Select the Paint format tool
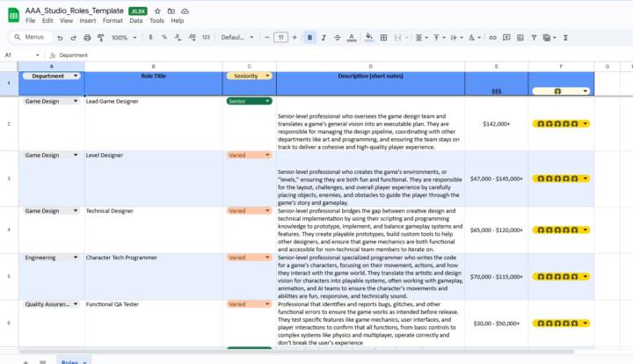The width and height of the screenshot is (633, 364). (x=99, y=38)
